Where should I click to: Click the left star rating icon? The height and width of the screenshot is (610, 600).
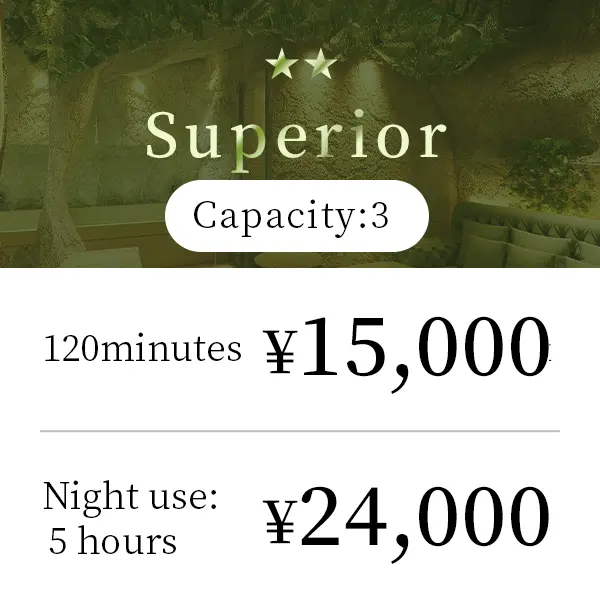[x=282, y=66]
